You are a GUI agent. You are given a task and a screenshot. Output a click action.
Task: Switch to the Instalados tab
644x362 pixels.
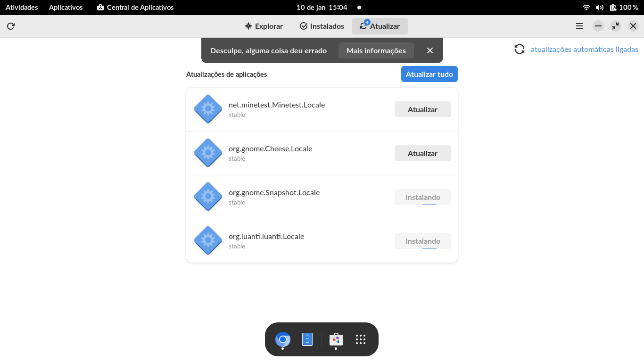pos(322,26)
